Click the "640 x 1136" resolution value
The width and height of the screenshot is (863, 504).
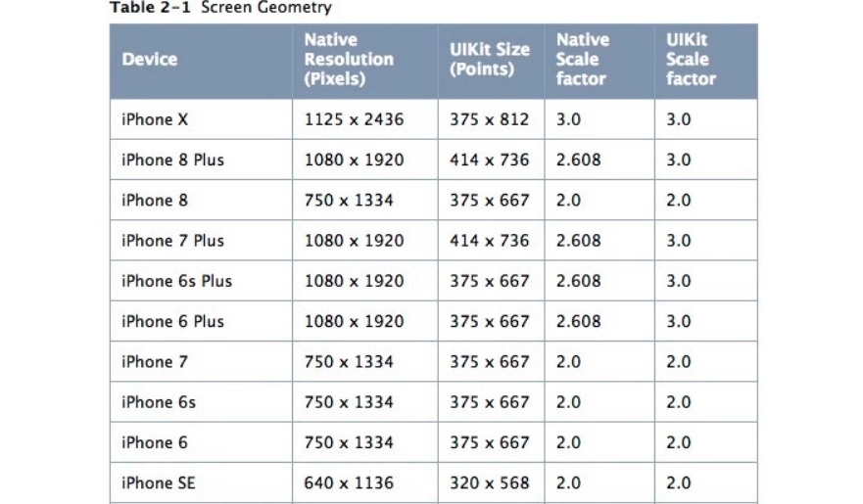(349, 482)
